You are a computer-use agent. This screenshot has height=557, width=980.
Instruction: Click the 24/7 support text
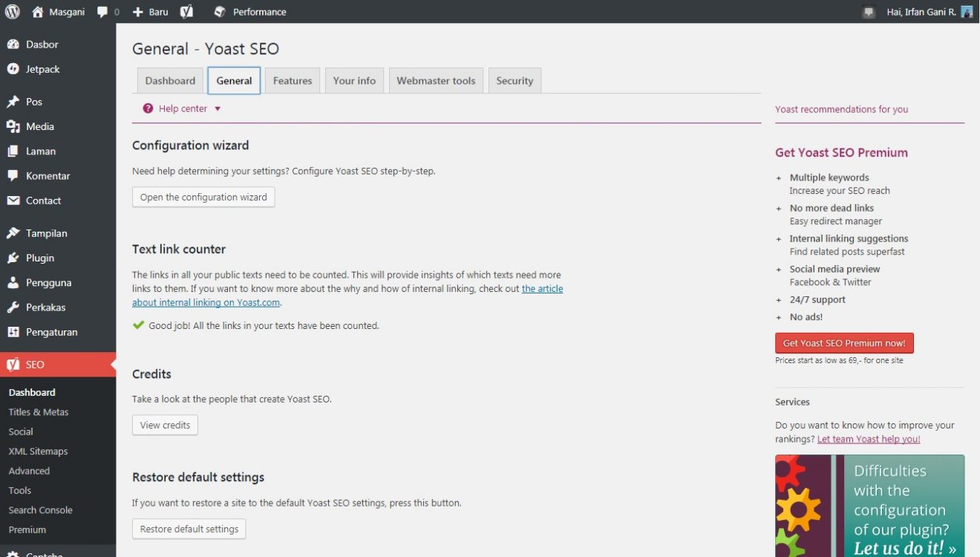(817, 299)
